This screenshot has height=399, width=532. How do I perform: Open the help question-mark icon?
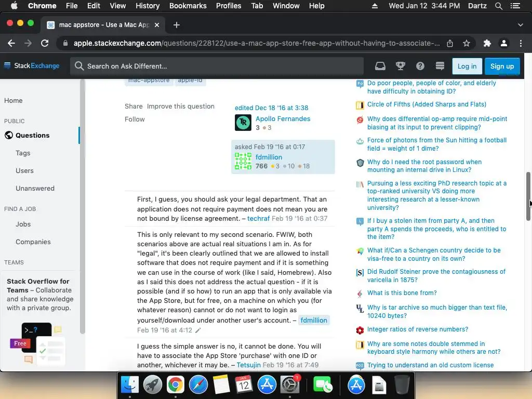[420, 66]
